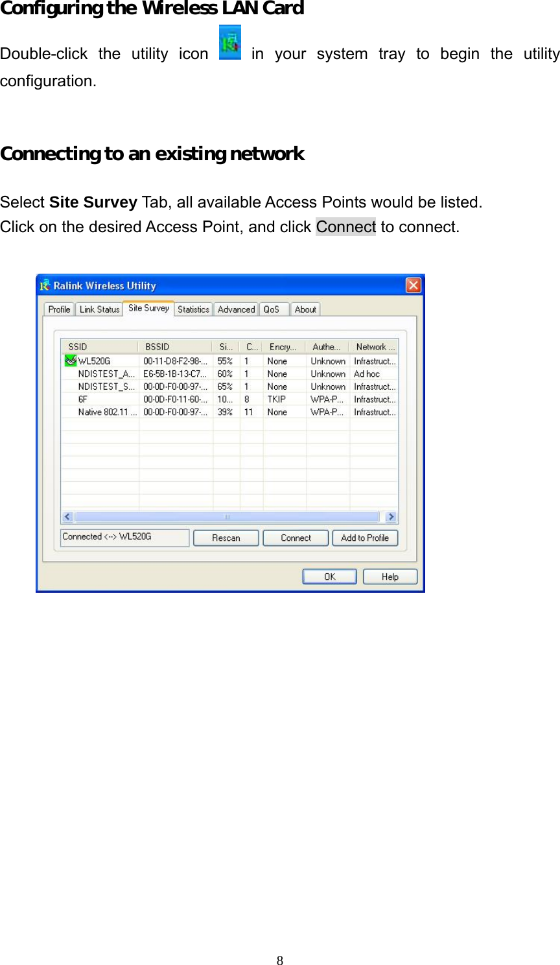Click the Help button
The width and height of the screenshot is (560, 965).
click(x=390, y=576)
